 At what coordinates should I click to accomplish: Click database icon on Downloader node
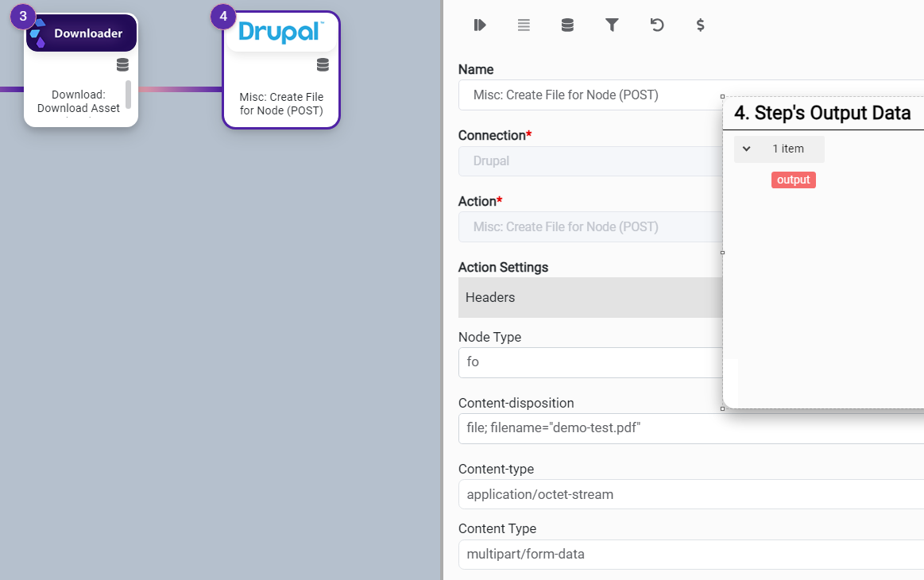click(122, 65)
